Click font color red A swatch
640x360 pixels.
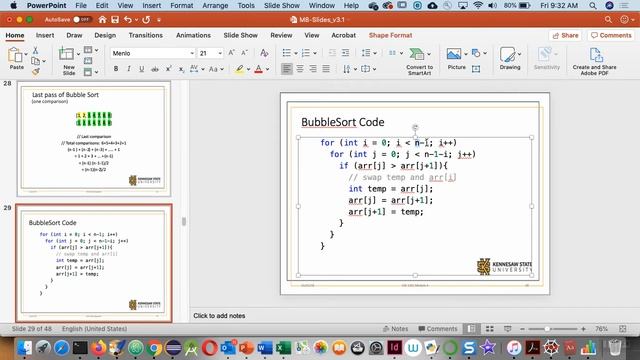[x=258, y=69]
